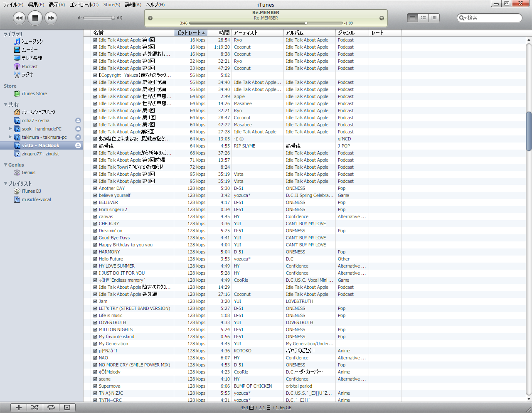Open the ヘルプ(H) menu
The width and height of the screenshot is (532, 413).
coord(155,5)
